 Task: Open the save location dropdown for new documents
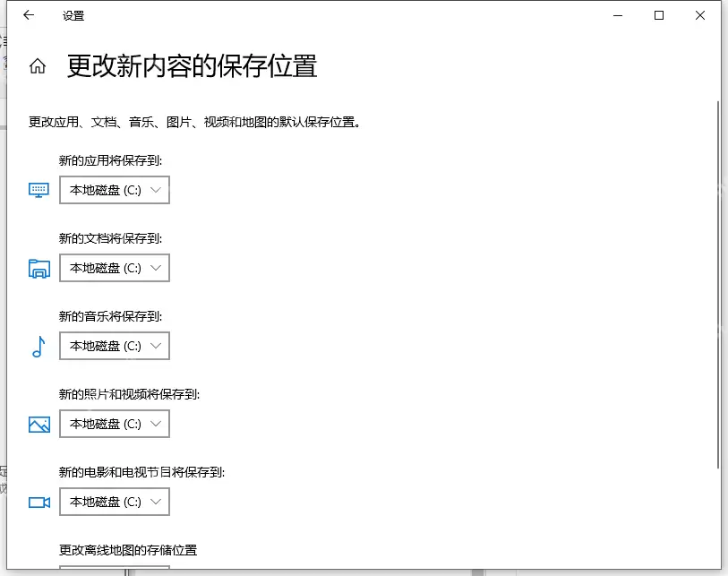point(114,268)
